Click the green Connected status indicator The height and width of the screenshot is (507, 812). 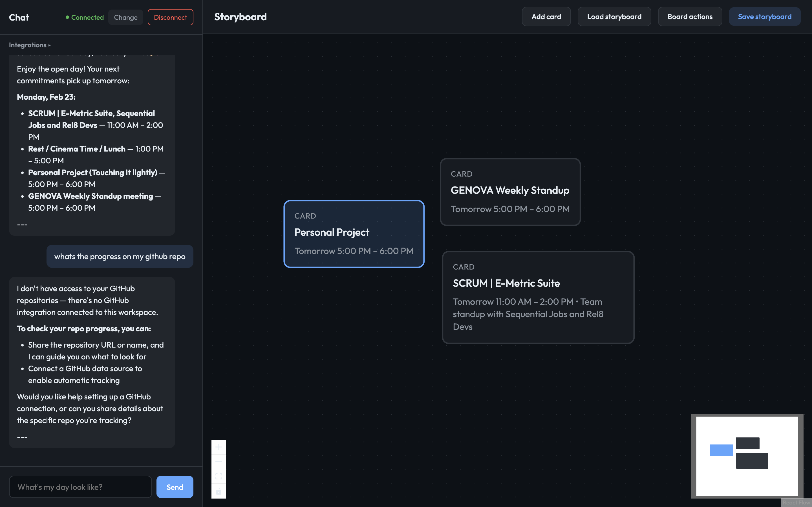click(85, 17)
